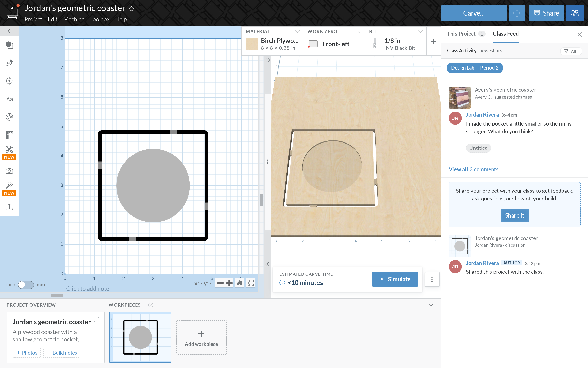Collapse the Workpieces panel chevron
This screenshot has width=588, height=368.
[x=431, y=305]
